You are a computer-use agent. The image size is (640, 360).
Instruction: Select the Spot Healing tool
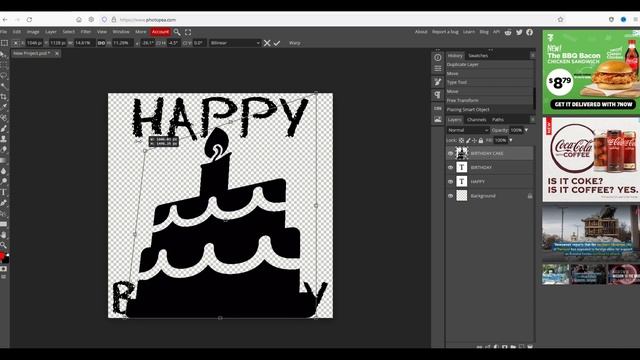tap(4, 118)
